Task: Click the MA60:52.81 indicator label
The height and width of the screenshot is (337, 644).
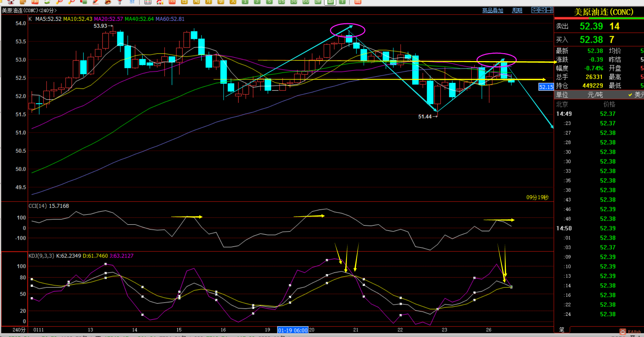Action: tap(170, 19)
